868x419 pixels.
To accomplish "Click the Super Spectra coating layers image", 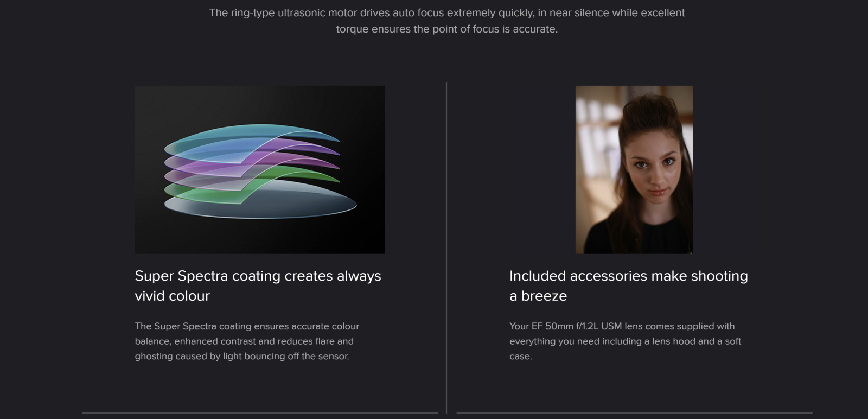I will 259,169.
